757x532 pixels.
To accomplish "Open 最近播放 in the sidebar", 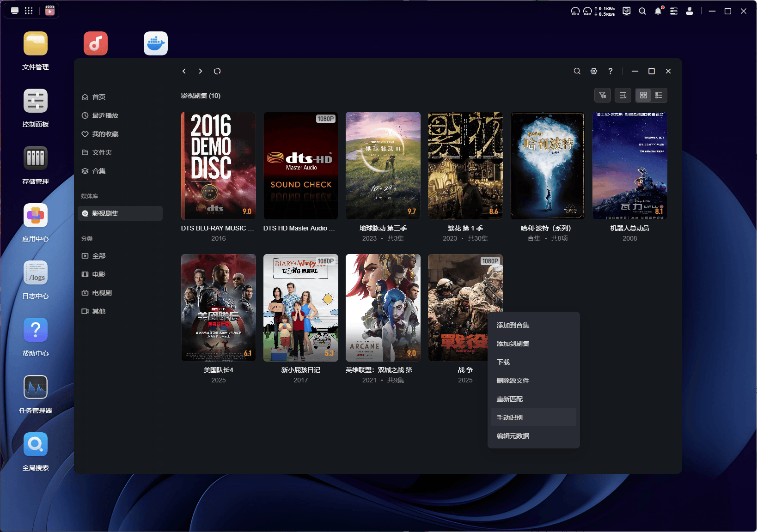I will pyautogui.click(x=105, y=115).
